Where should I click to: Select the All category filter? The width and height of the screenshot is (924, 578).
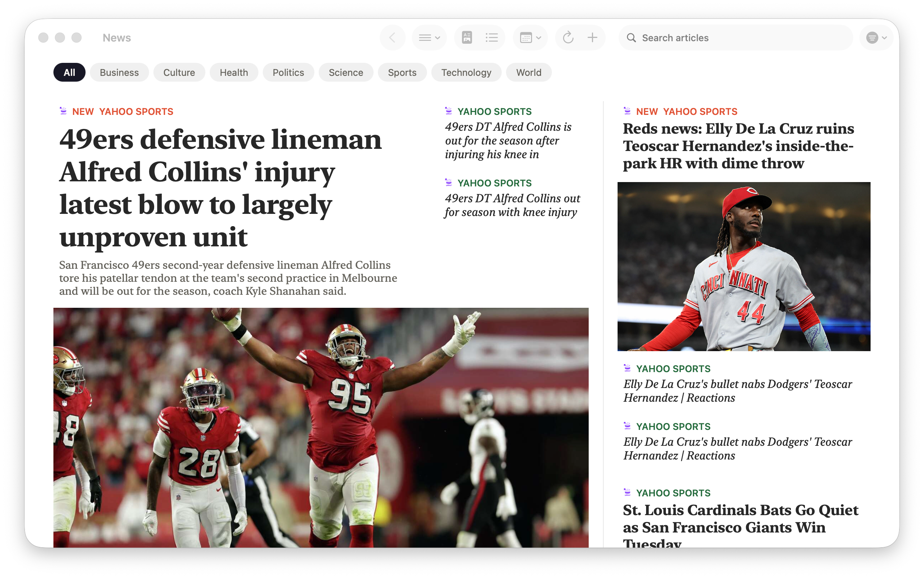tap(69, 72)
